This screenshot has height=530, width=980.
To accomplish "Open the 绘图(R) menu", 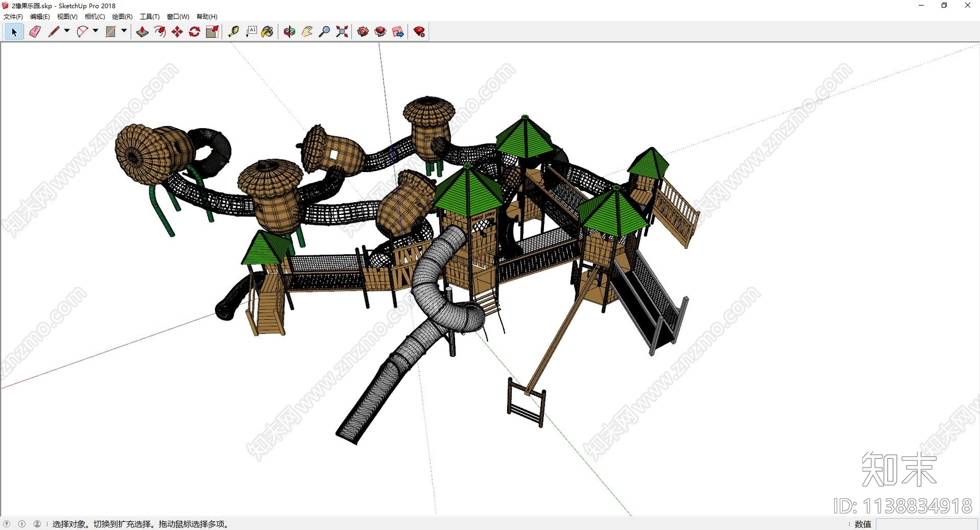I will (x=123, y=17).
